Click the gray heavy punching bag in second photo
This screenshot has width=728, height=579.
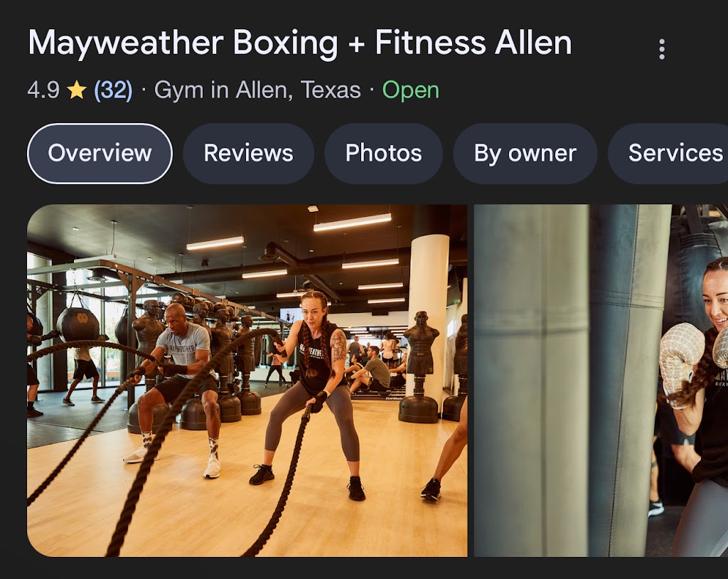(571, 380)
